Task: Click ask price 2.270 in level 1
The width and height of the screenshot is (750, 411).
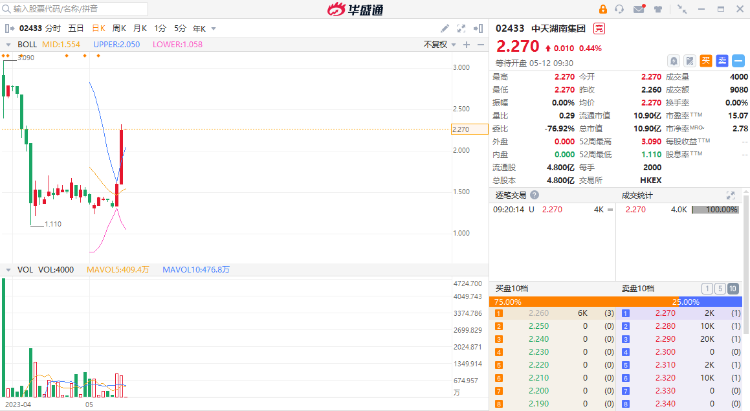Action: [x=665, y=313]
